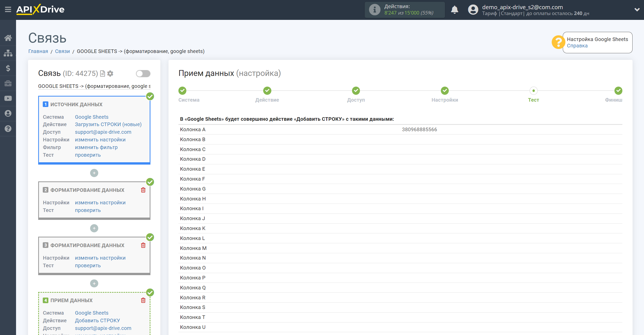Viewport: 644px width, 335px height.
Task: Go to Главная breadcrumb
Action: (38, 51)
